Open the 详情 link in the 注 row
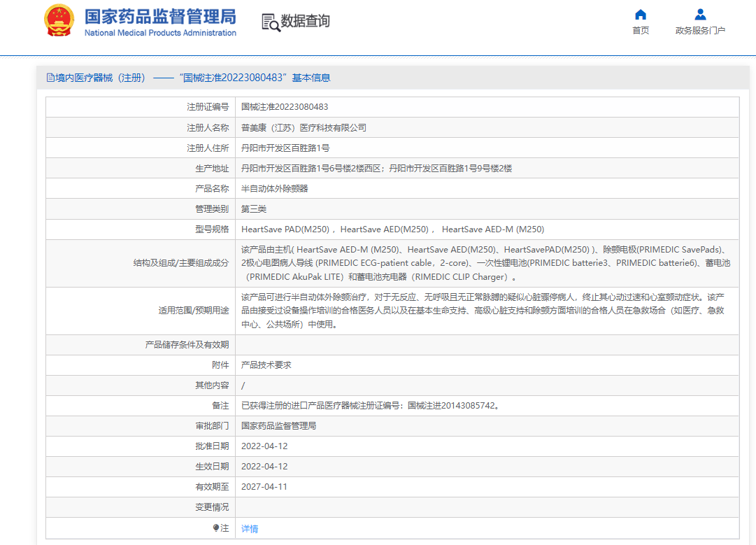This screenshot has width=756, height=545. click(x=250, y=529)
